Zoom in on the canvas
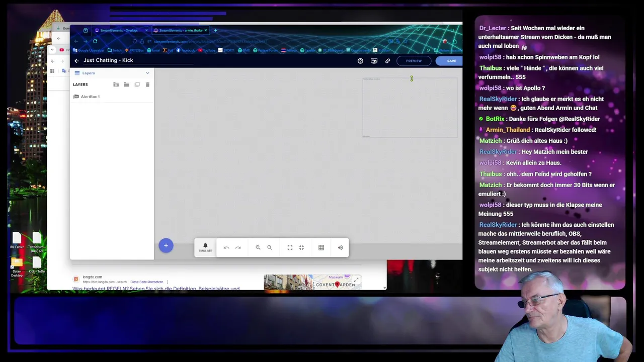The image size is (644, 362). (258, 247)
